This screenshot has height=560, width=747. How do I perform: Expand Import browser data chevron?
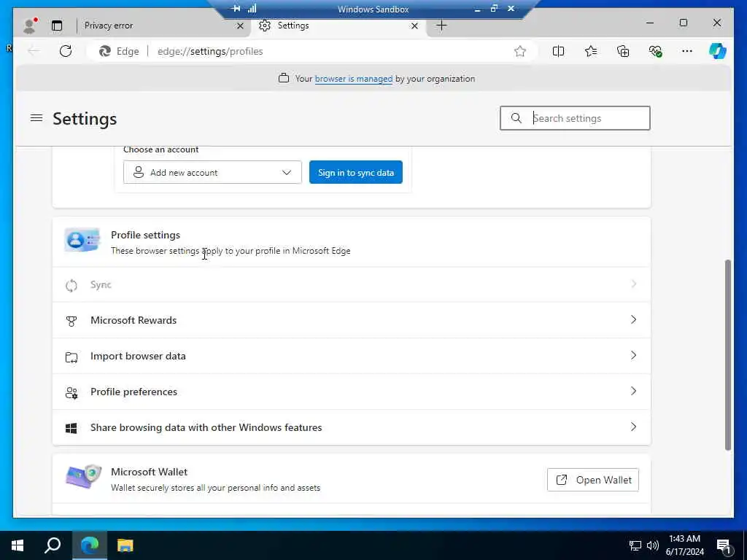pos(633,355)
